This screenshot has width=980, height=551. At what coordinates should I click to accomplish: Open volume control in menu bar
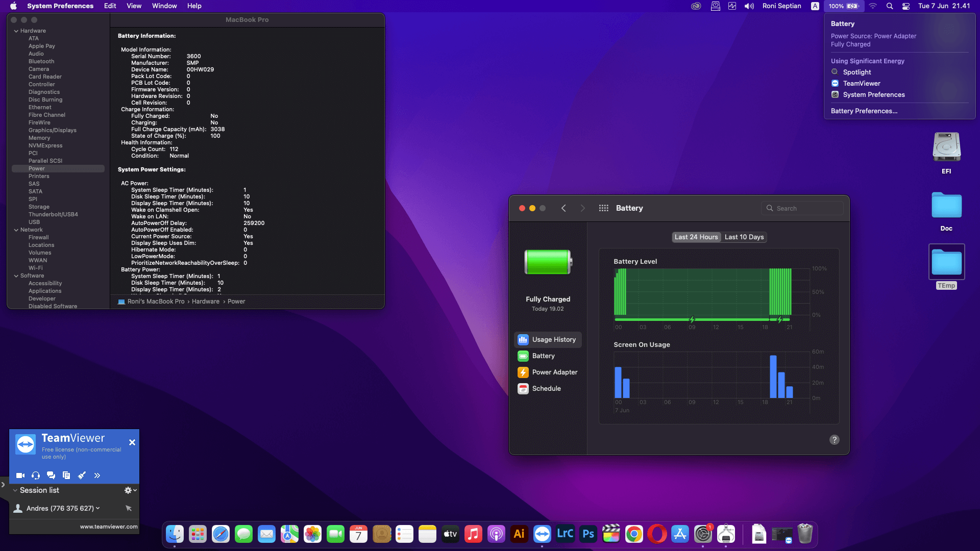(749, 6)
